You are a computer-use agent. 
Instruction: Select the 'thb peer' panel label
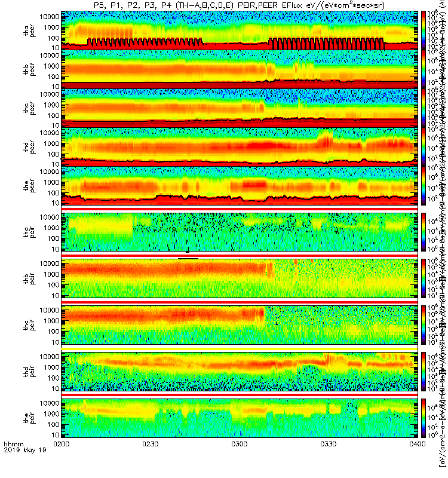(29, 69)
